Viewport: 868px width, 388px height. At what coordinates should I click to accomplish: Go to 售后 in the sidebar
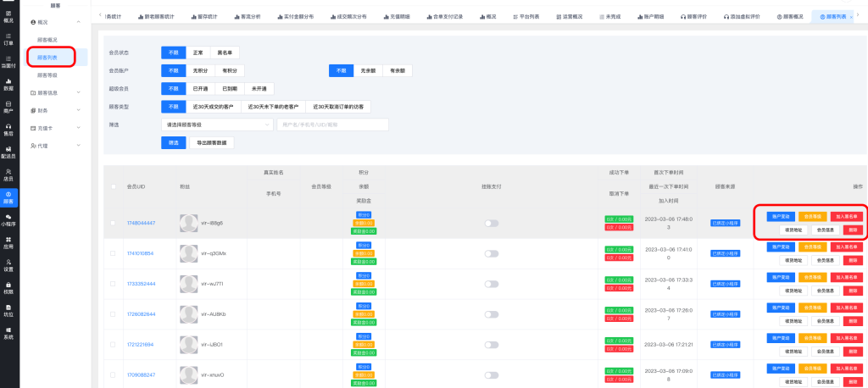(8, 129)
